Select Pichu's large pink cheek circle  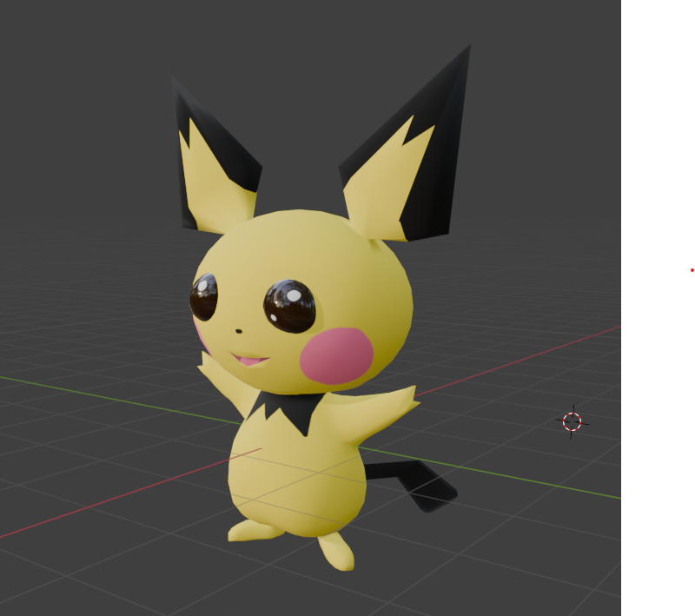[x=336, y=355]
